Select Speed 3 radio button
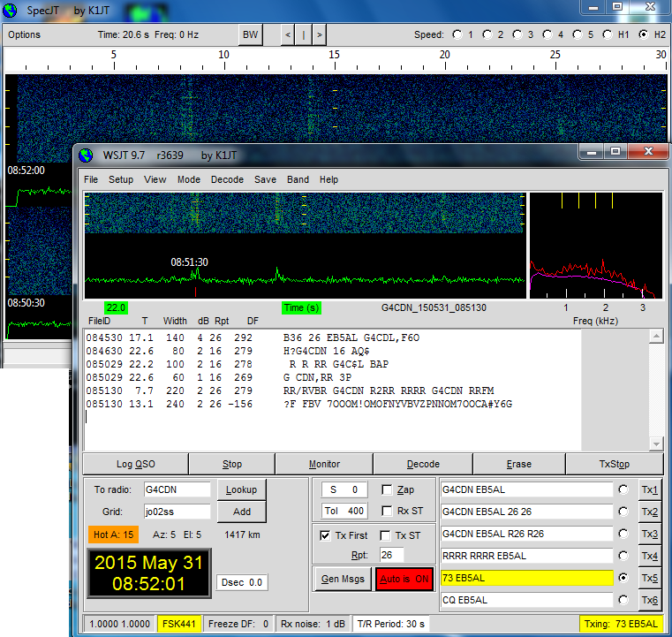 (517, 34)
